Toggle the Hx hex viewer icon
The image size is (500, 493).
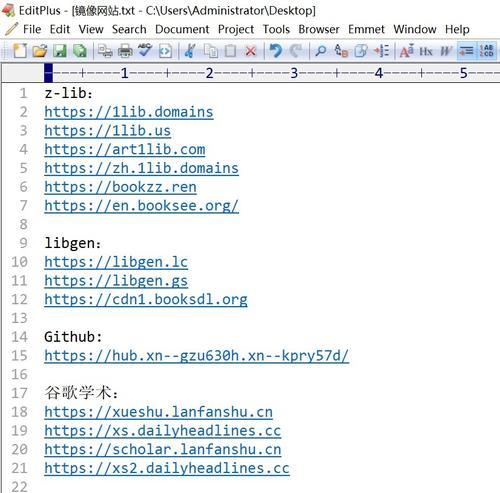(x=426, y=51)
